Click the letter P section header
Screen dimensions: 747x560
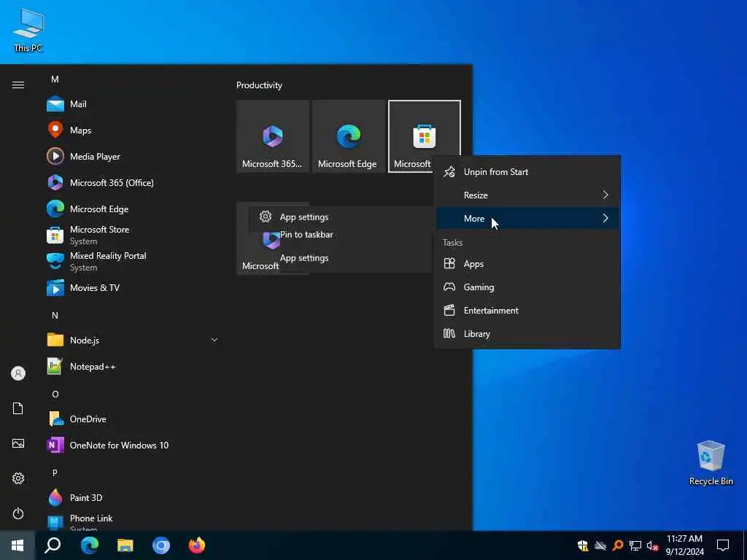pyautogui.click(x=55, y=472)
